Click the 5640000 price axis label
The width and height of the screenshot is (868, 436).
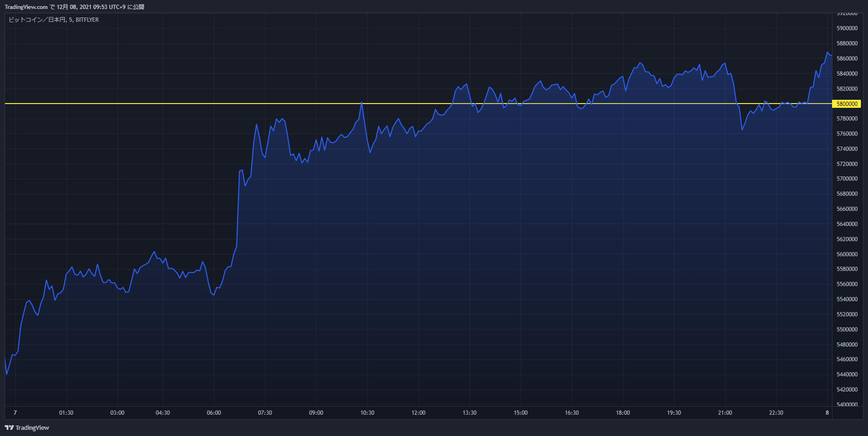[x=847, y=224]
